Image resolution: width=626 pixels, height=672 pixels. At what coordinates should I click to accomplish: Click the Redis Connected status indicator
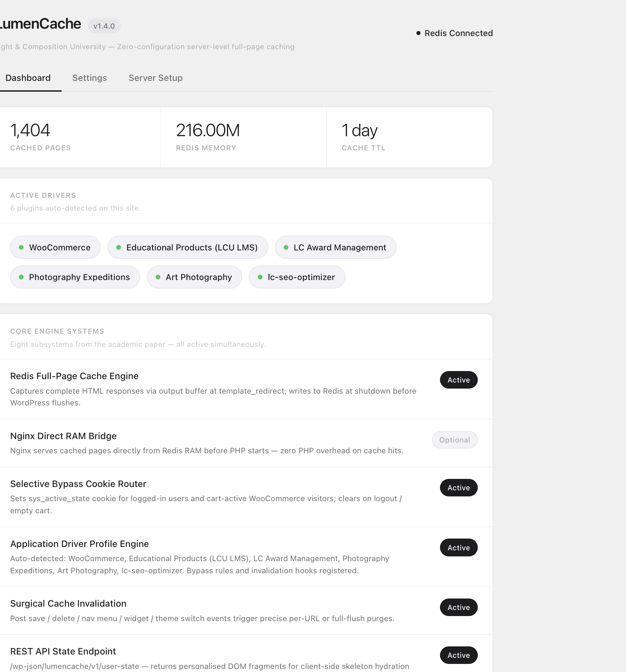point(455,33)
